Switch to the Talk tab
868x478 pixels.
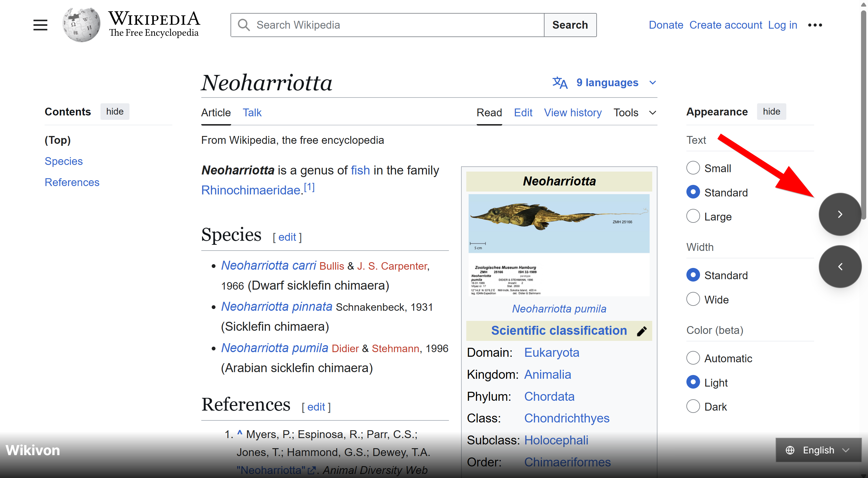coord(252,113)
